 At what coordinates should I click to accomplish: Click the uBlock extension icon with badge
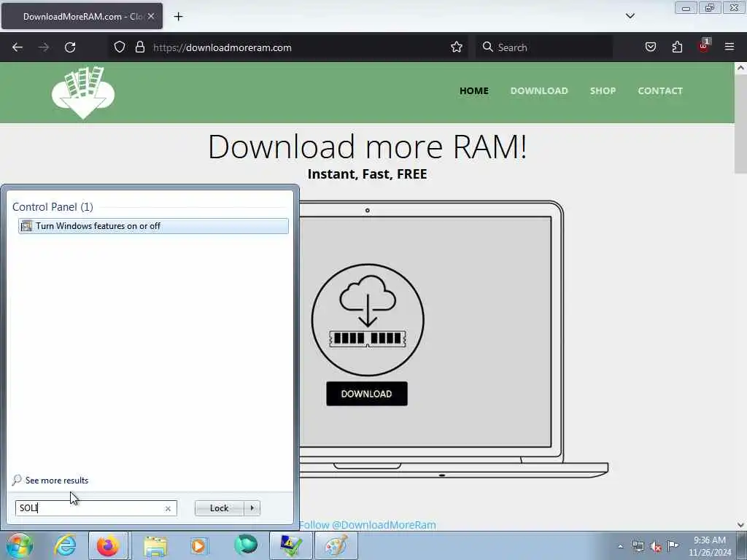(x=704, y=46)
